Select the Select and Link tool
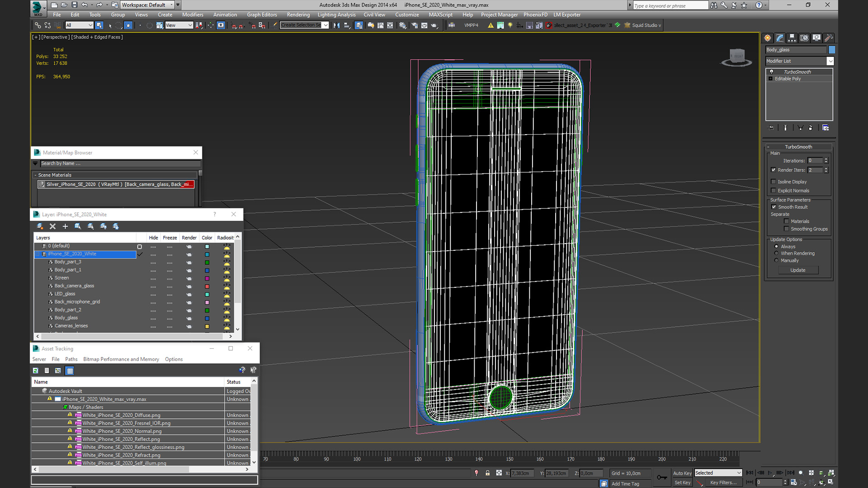Screen dimensions: 868x488 pyautogui.click(x=38, y=25)
